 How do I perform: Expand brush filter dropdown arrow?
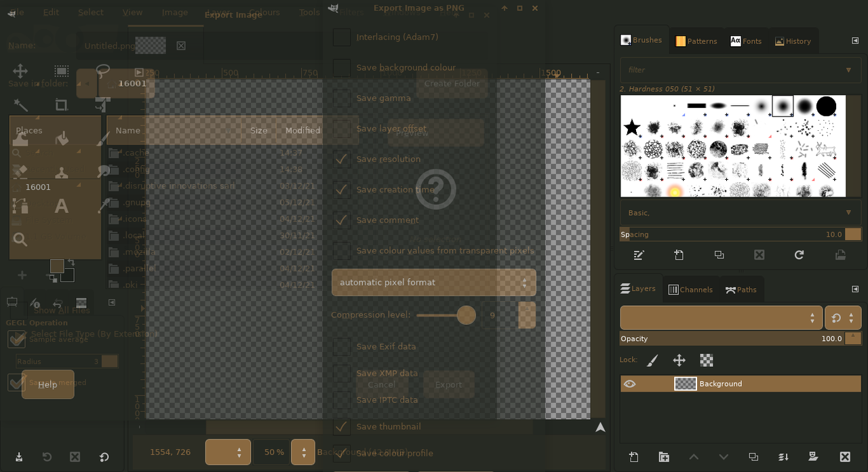(848, 70)
